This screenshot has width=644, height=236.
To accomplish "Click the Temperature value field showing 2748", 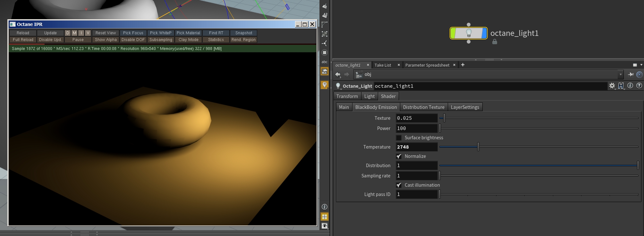I will pos(417,147).
